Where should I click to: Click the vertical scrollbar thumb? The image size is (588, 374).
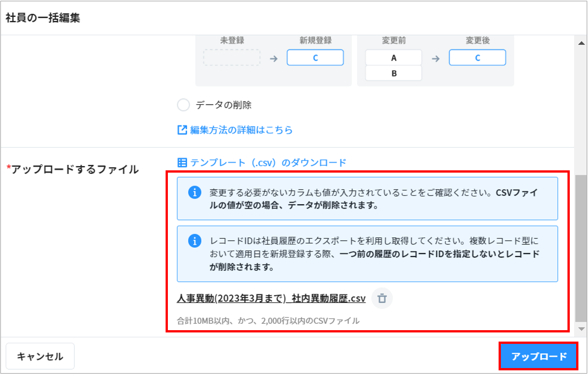point(581,247)
